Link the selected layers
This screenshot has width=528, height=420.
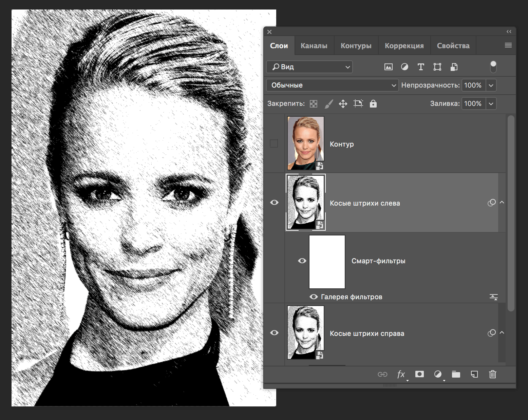(x=383, y=374)
